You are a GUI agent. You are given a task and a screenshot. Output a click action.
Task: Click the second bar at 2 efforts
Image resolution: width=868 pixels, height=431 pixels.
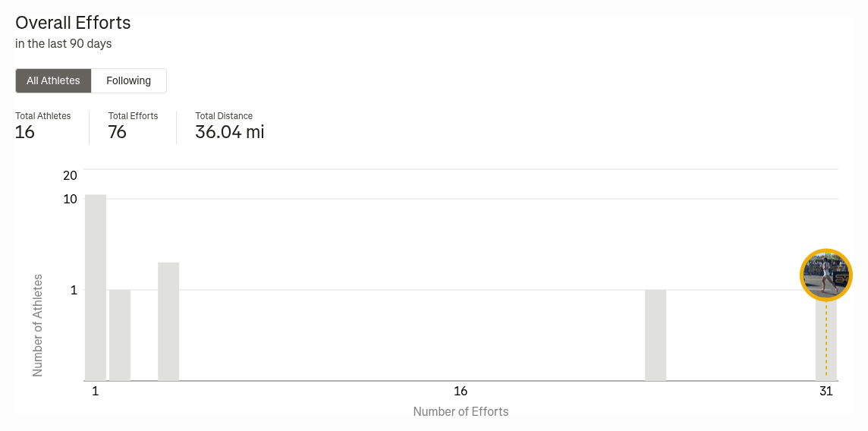tap(120, 335)
